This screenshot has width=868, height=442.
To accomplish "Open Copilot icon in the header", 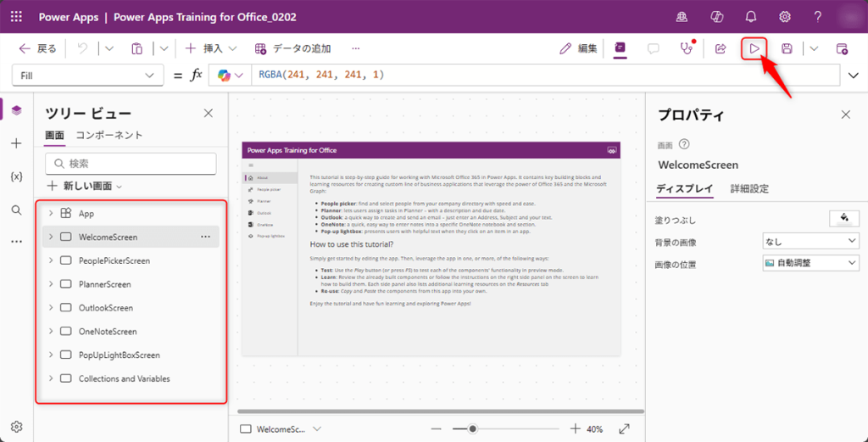I will point(717,17).
